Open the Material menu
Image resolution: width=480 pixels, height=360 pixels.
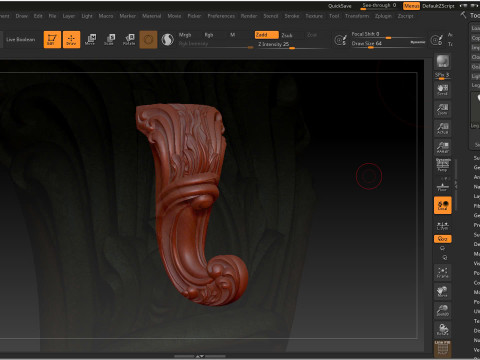[x=152, y=16]
